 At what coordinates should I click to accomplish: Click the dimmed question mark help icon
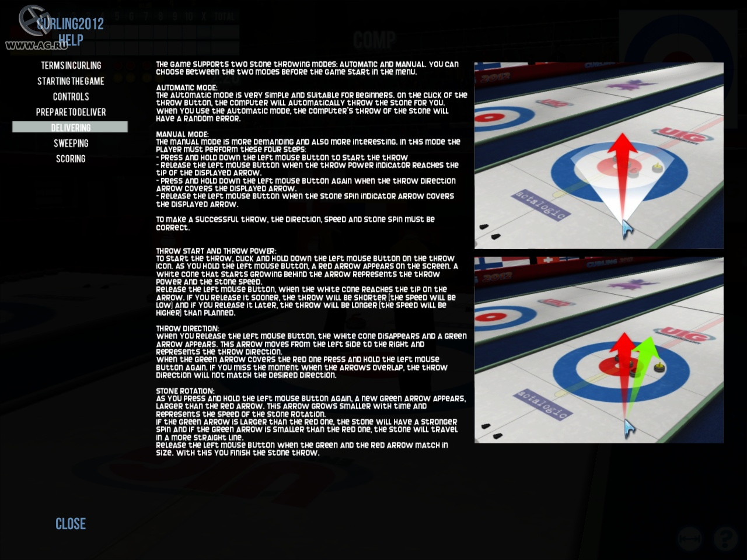tap(725, 538)
